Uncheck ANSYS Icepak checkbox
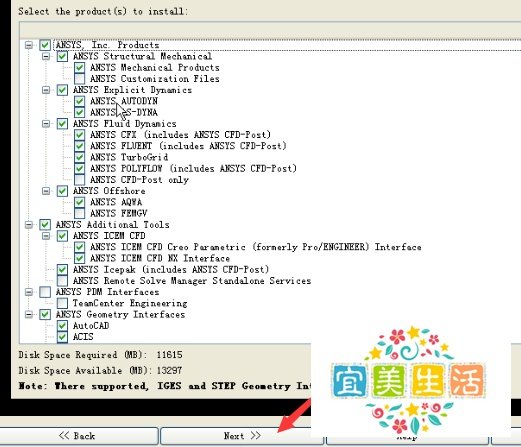 pos(62,270)
